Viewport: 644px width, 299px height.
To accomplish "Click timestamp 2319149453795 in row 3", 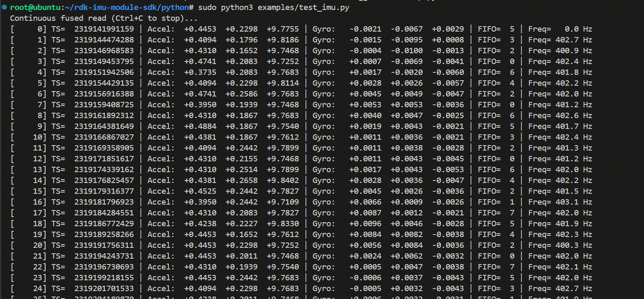I will [x=104, y=61].
